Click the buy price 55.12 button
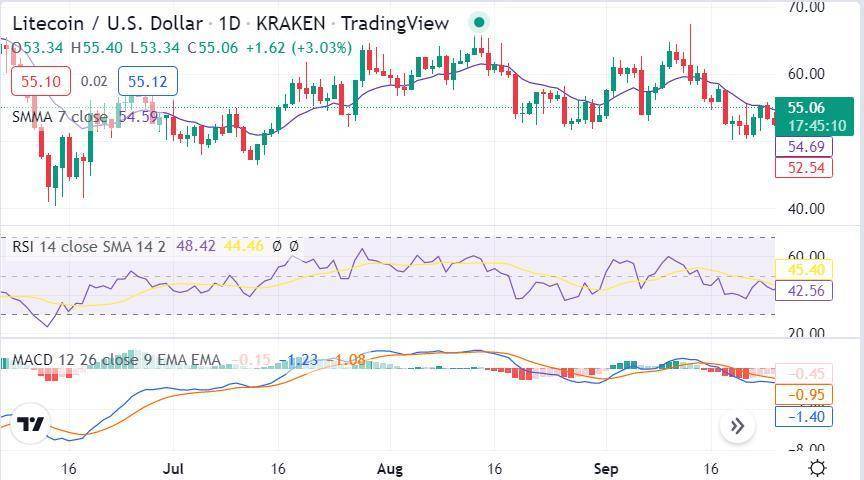The height and width of the screenshot is (480, 864). tap(148, 82)
